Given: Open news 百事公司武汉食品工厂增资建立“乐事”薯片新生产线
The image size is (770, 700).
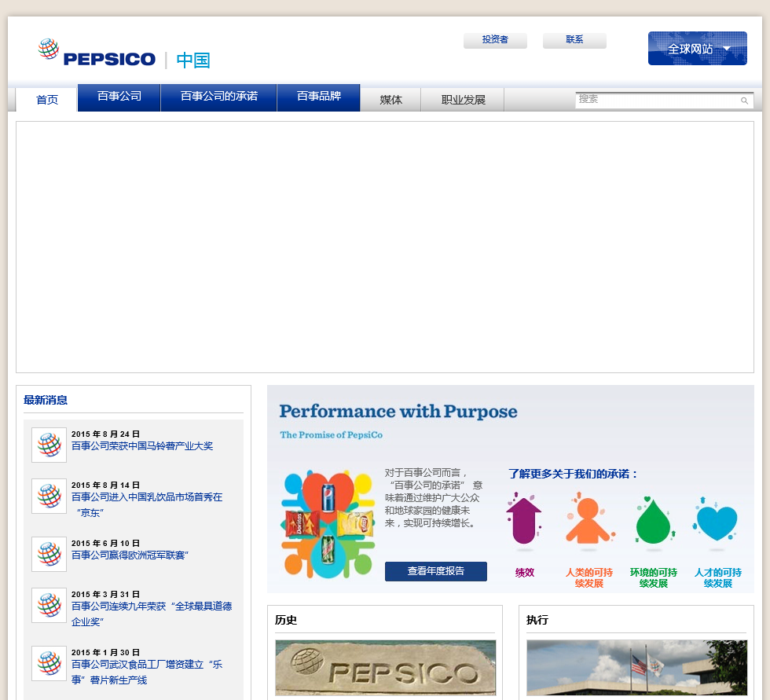Looking at the screenshot, I should point(147,672).
